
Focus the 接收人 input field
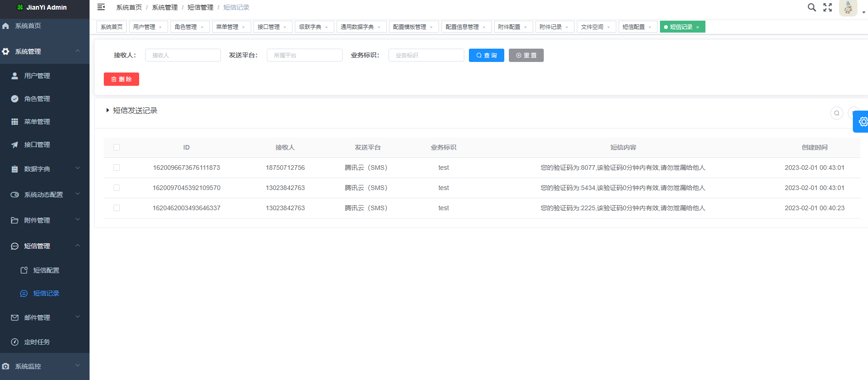coord(183,55)
